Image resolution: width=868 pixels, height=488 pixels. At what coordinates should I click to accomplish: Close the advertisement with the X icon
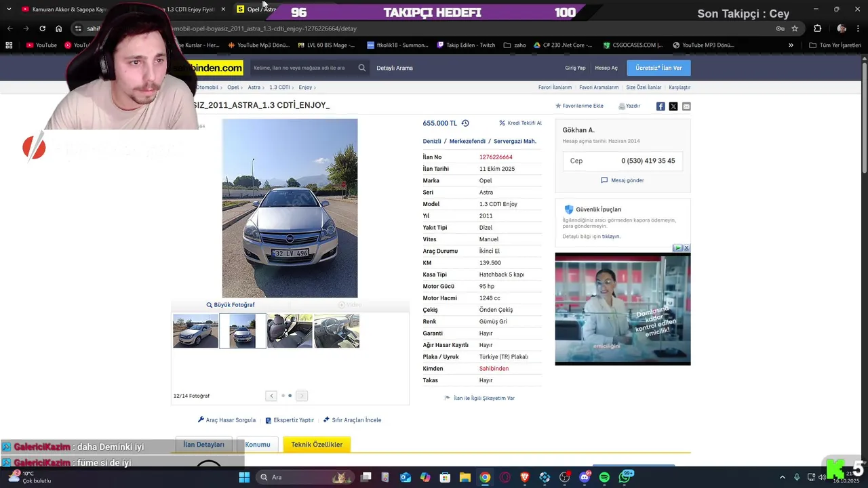(x=686, y=248)
